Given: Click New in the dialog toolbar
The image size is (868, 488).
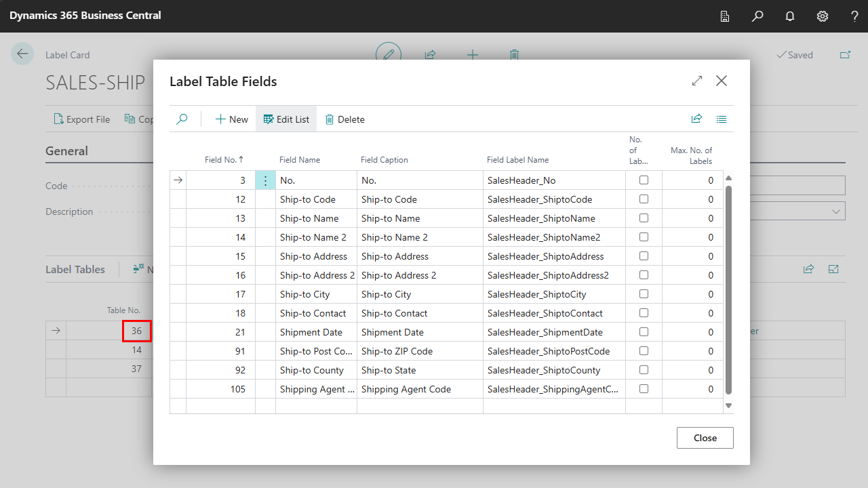Looking at the screenshot, I should pyautogui.click(x=232, y=119).
